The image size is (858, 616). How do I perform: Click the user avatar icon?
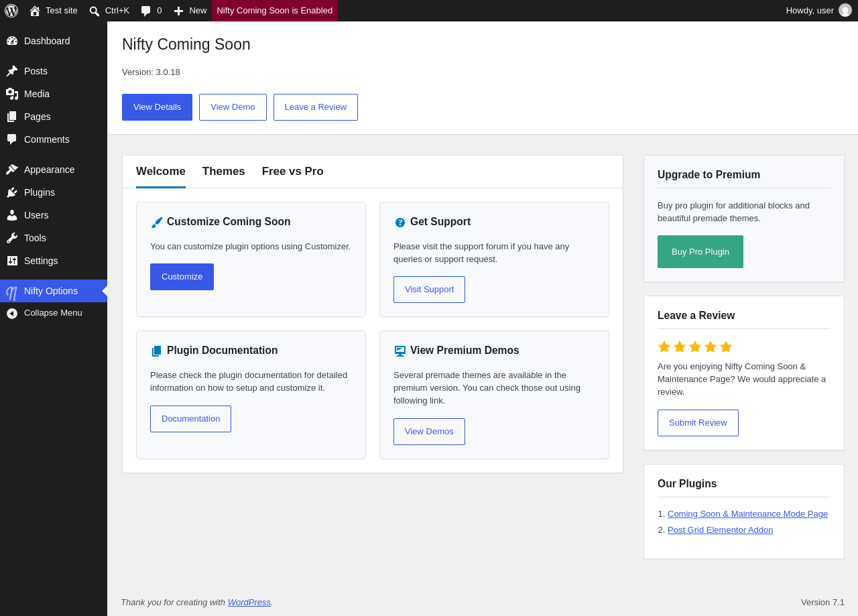click(x=845, y=10)
